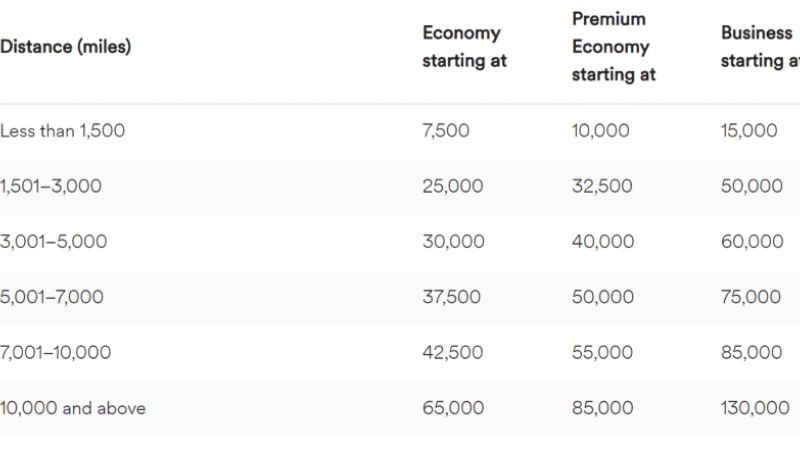
Task: Select the "3,001–5,000" distance row label
Action: 54,241
